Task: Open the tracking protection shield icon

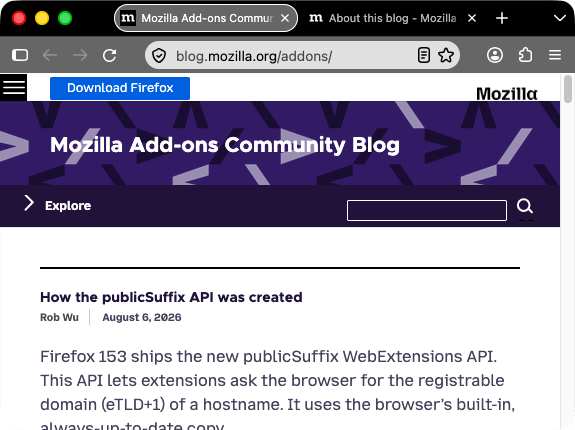Action: [x=159, y=56]
